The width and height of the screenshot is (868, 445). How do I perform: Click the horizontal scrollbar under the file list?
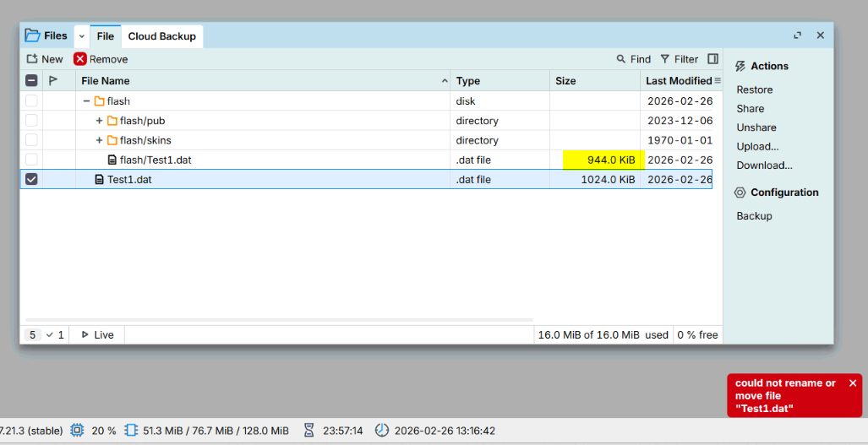[279, 320]
